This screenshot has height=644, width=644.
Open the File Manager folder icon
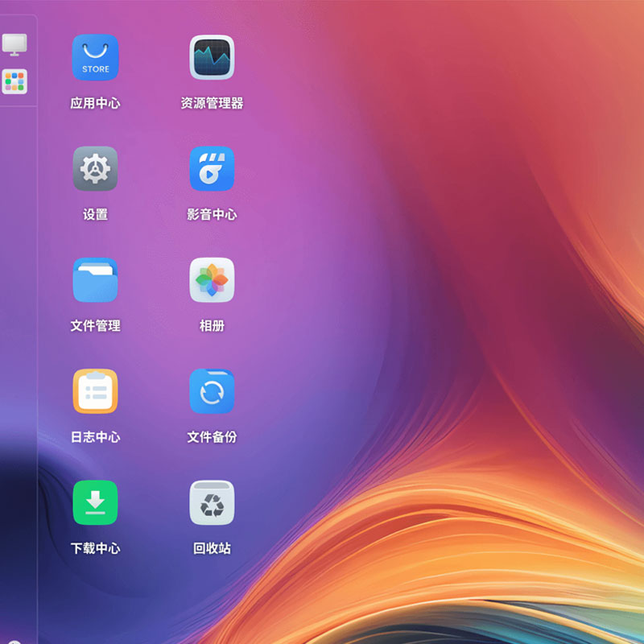(95, 280)
